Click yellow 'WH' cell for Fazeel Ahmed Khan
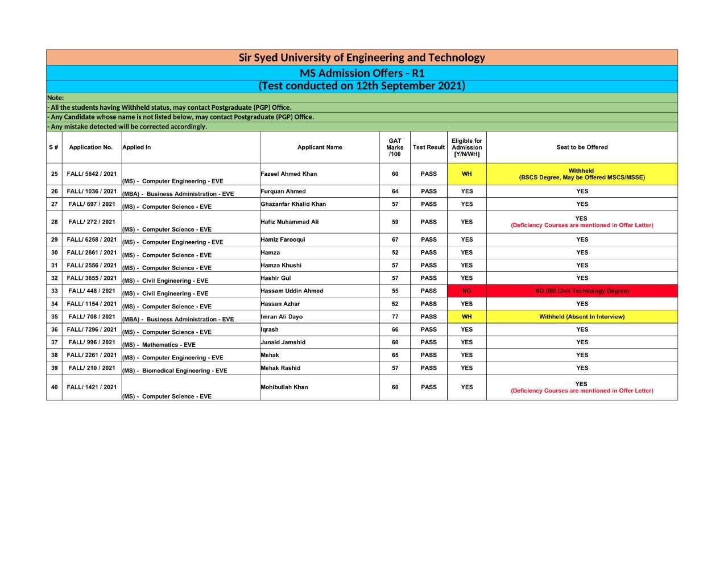 click(467, 174)
